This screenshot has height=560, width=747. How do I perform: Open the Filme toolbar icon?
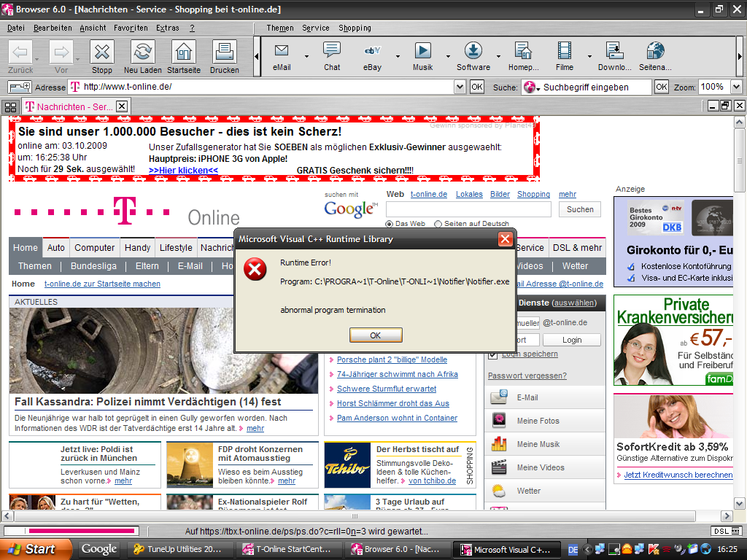[565, 50]
